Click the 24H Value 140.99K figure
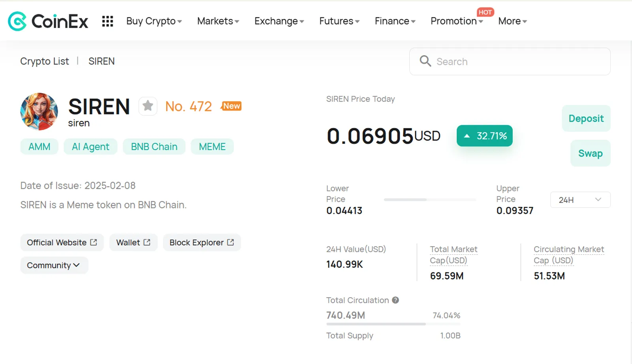Screen dimensions: 632x364 pos(344,265)
